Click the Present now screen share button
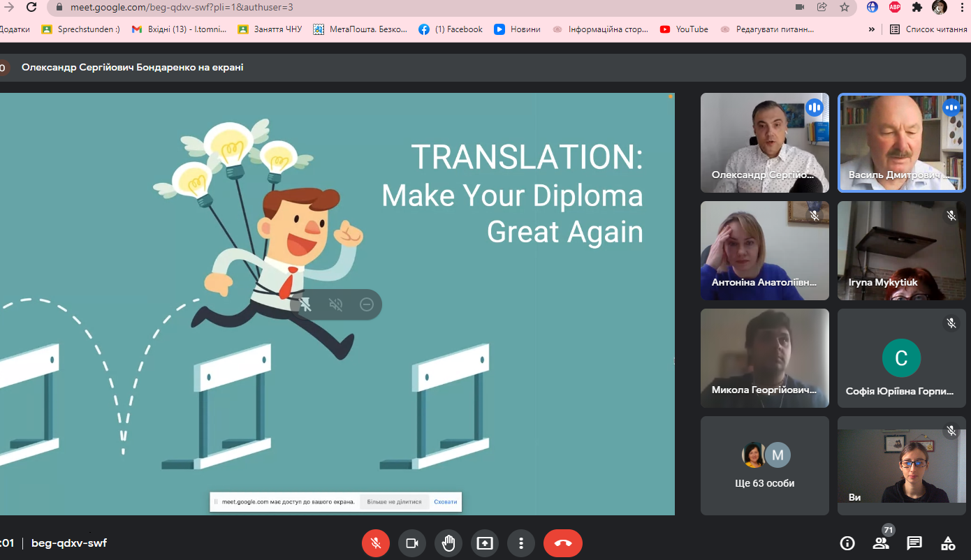The width and height of the screenshot is (971, 560). pyautogui.click(x=485, y=543)
